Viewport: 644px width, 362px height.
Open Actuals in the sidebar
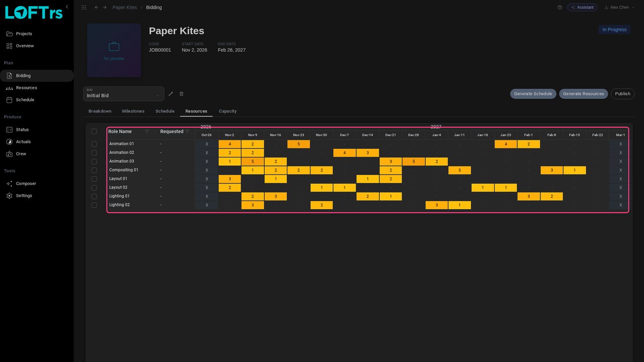click(37, 142)
